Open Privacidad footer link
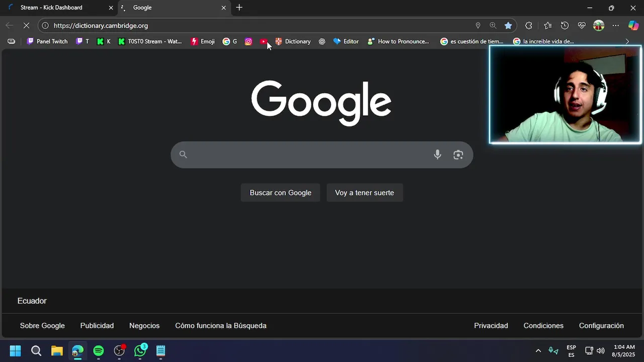The height and width of the screenshot is (362, 644). tap(491, 326)
